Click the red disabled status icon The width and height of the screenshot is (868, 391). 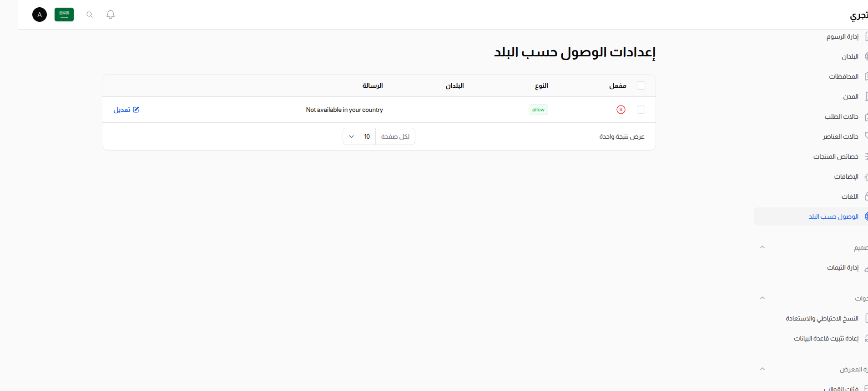click(x=621, y=110)
